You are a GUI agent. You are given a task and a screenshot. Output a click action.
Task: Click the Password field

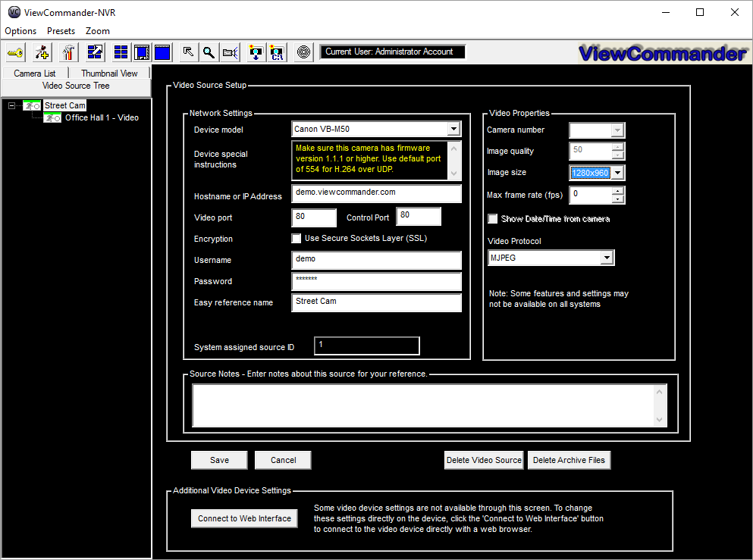tap(376, 281)
